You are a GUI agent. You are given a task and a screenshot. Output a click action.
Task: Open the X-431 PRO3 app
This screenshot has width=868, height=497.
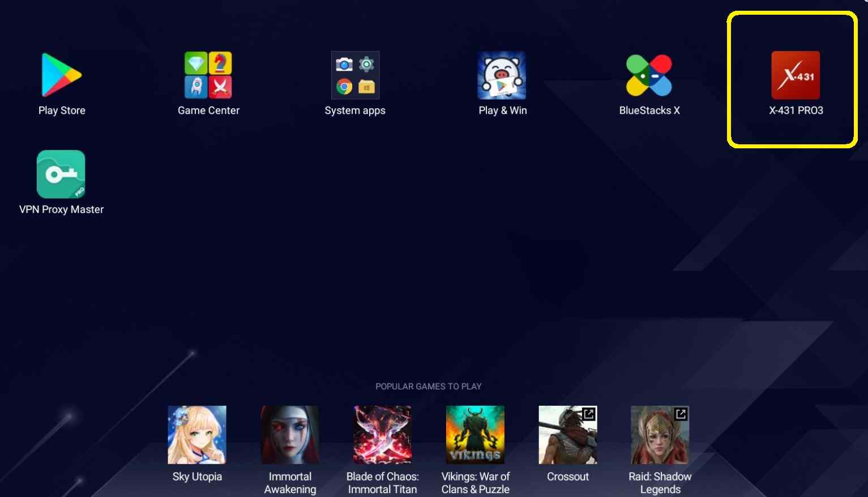coord(796,75)
